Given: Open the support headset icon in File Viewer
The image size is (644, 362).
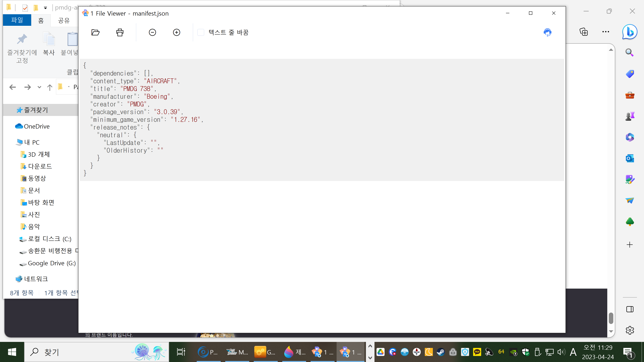Looking at the screenshot, I should point(547,33).
